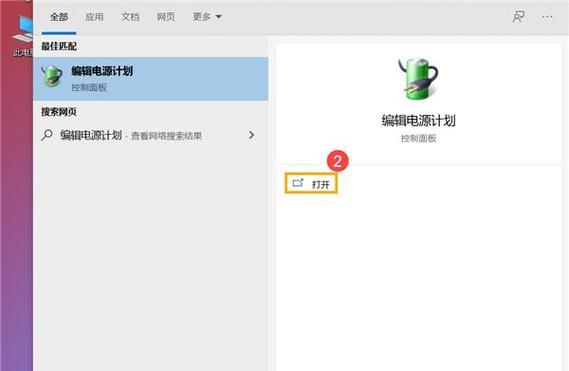Screen dimensions: 569x371
Task: Click the web search magnifier icon
Action: (47, 135)
